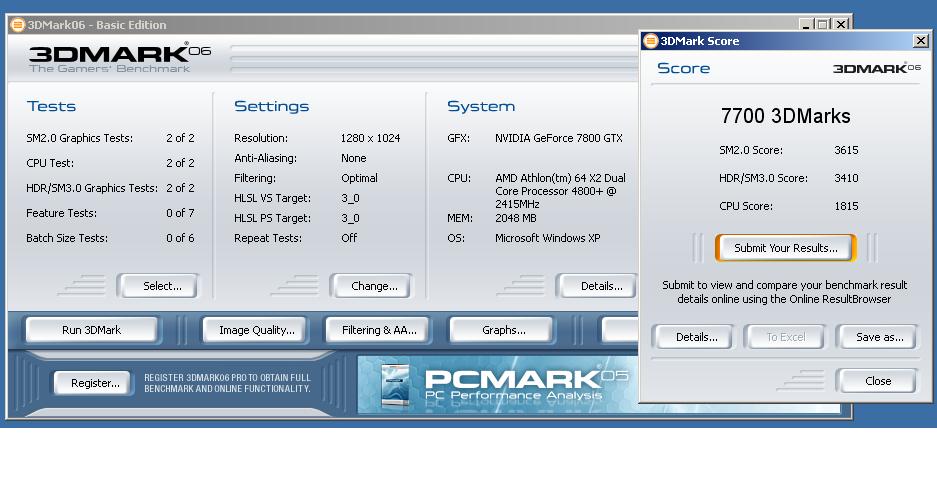Click the 3DMark06 logo in Score dialog
This screenshot has width=937, height=482.
(877, 67)
